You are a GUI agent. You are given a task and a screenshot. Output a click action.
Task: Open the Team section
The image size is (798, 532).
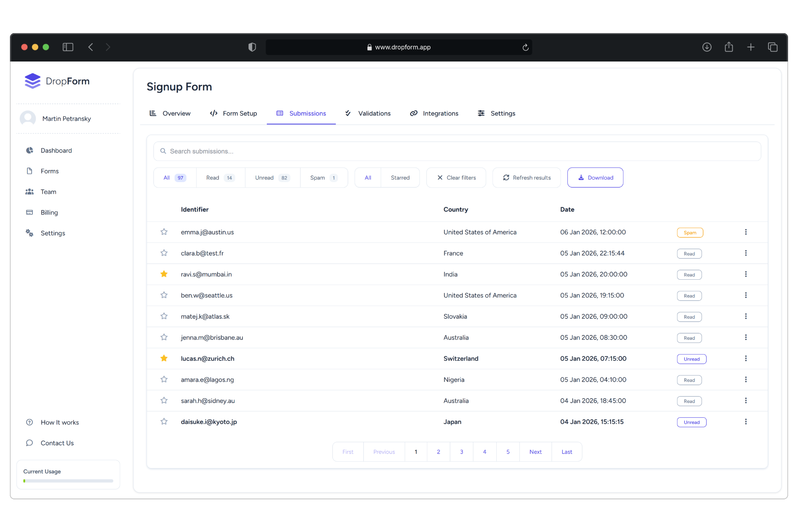pos(29,192)
